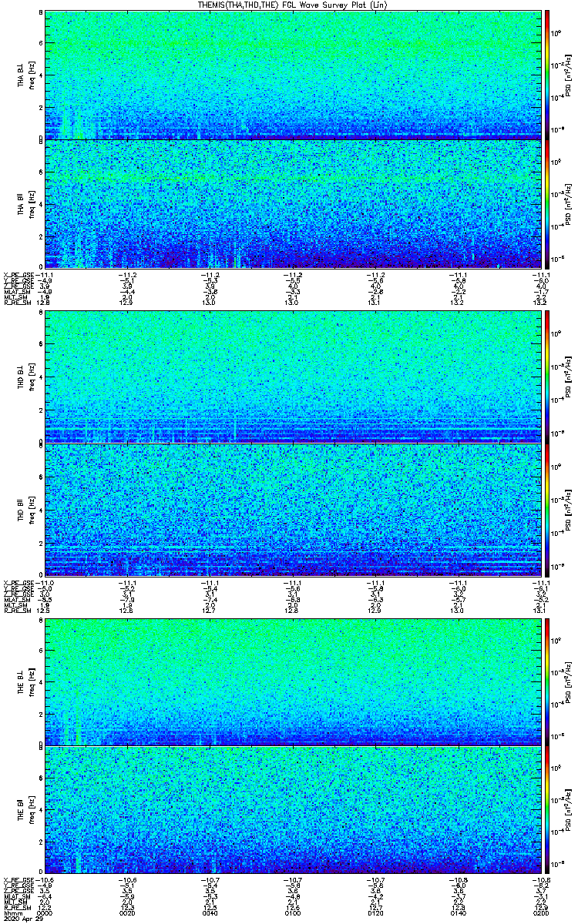Click the R_RE_SM label below THE panels
This screenshot has height=924, width=578.
pos(18,908)
